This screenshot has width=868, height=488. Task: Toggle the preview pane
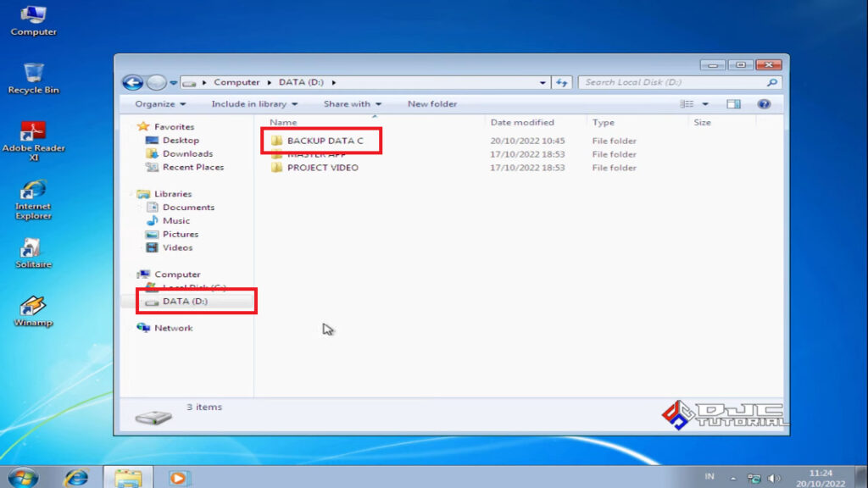pos(732,103)
